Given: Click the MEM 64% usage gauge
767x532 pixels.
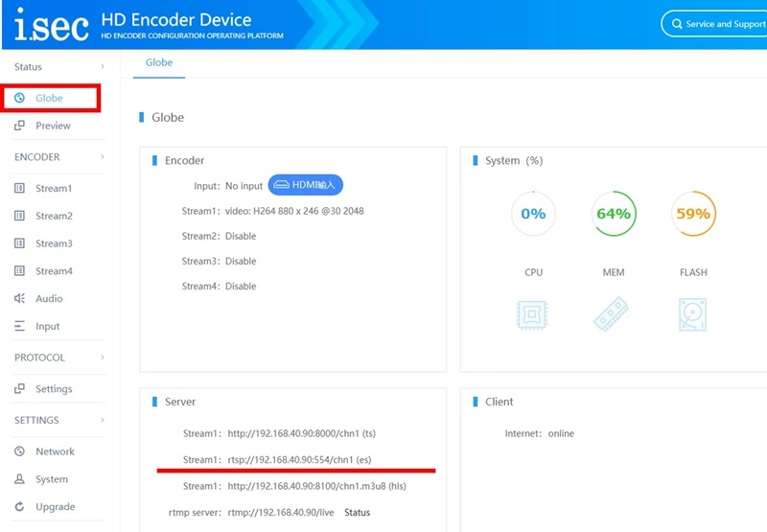Looking at the screenshot, I should pos(614,214).
